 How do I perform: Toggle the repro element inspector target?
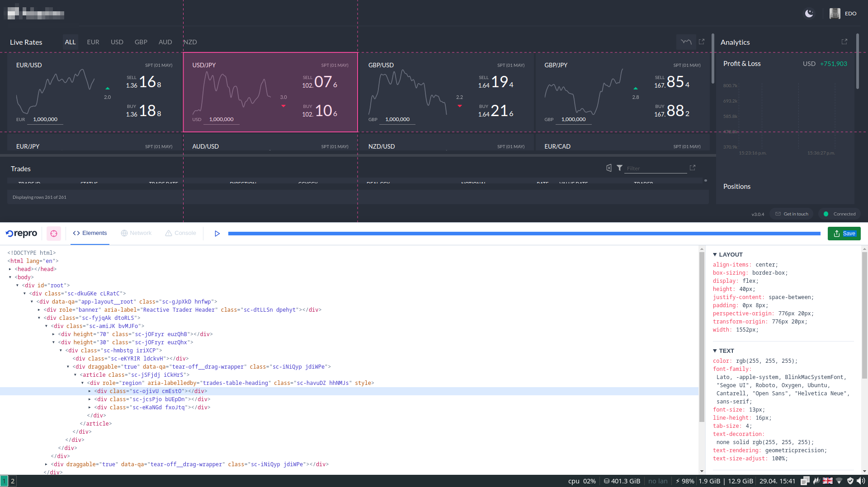[54, 233]
